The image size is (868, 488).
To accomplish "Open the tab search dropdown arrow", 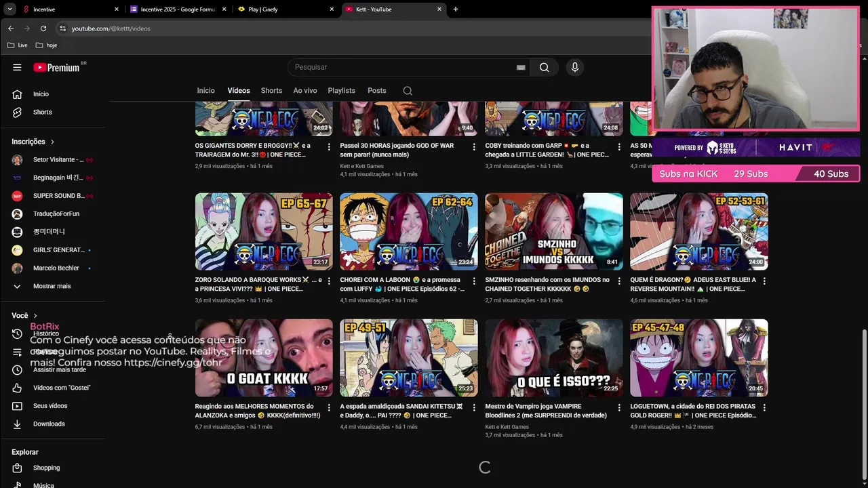I will click(9, 9).
